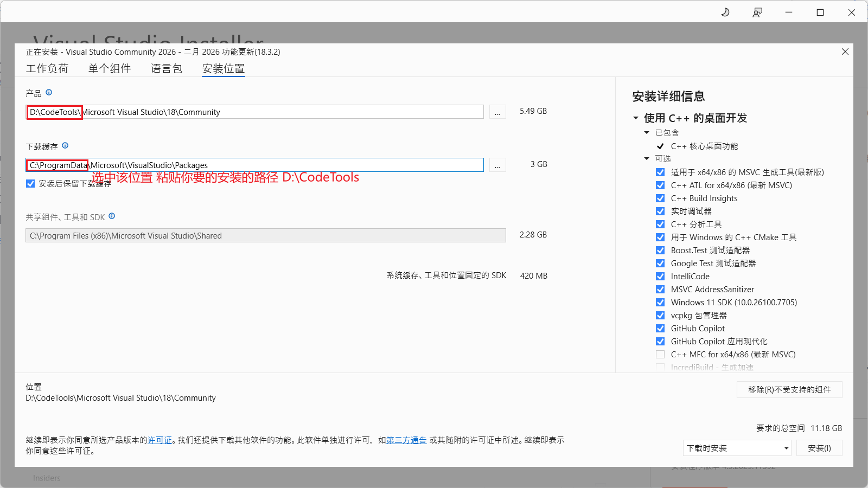Screen dimensions: 868x488
Task: Uncheck vcpkg 包管理器 component
Action: click(660, 316)
